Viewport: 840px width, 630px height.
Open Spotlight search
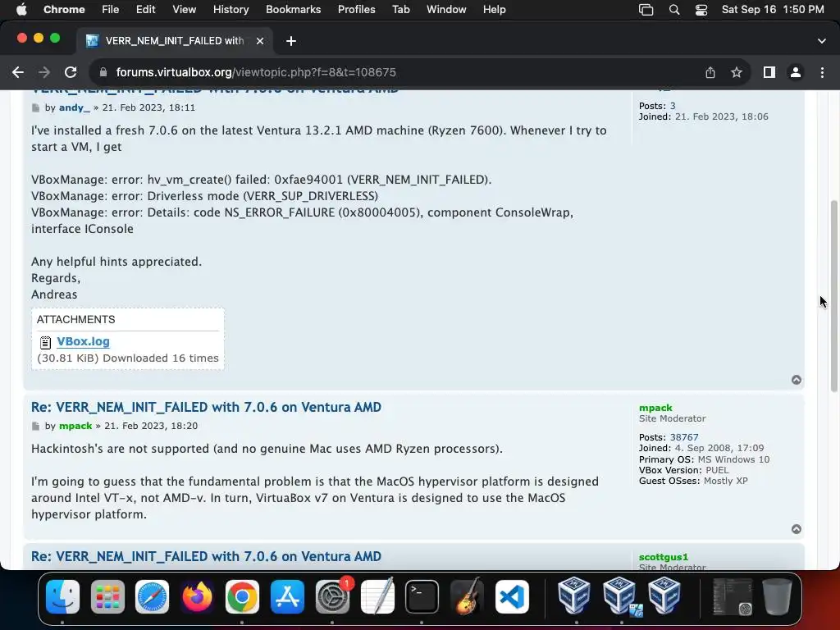(x=674, y=10)
